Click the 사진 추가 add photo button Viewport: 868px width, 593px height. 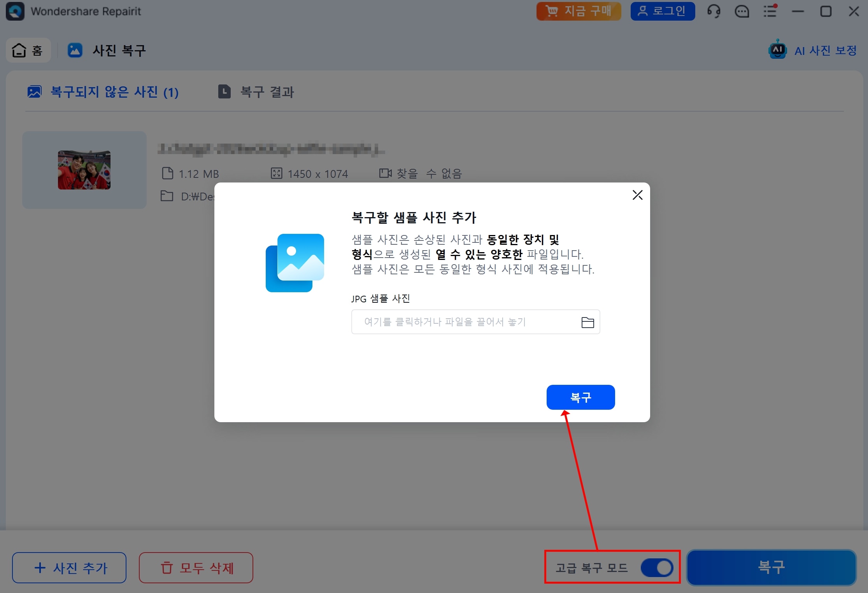pyautogui.click(x=69, y=568)
